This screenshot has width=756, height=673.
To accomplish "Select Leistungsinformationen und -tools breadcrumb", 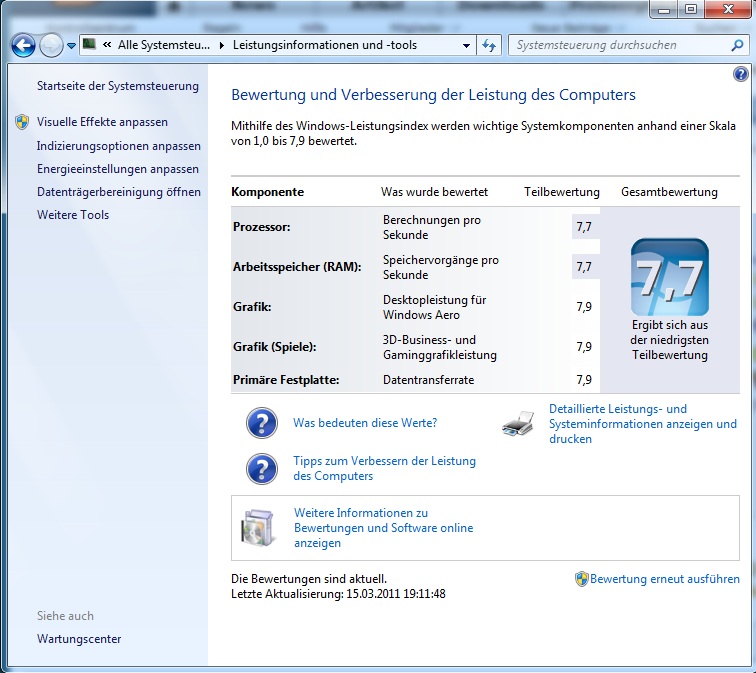I will pyautogui.click(x=324, y=45).
